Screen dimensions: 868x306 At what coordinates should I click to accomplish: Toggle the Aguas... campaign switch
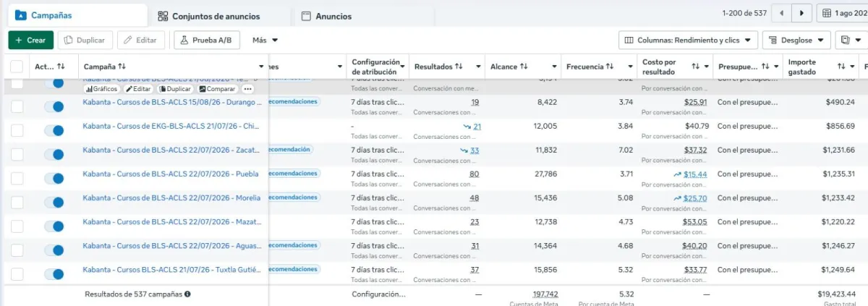[x=54, y=250]
